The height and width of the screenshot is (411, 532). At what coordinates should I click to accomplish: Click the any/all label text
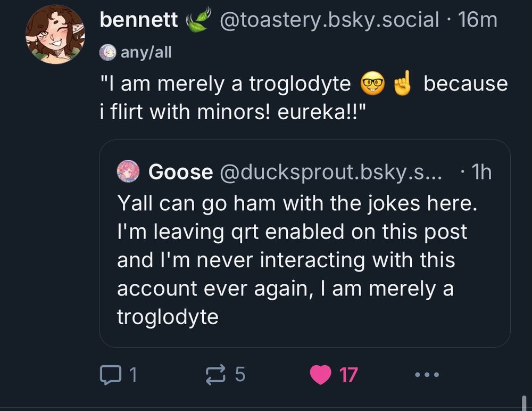pyautogui.click(x=146, y=52)
